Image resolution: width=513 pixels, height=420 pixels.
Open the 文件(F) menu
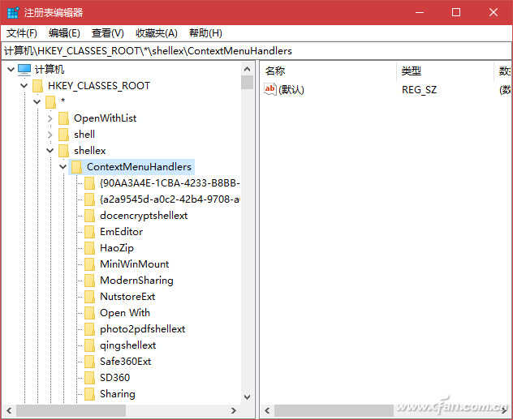[22, 33]
